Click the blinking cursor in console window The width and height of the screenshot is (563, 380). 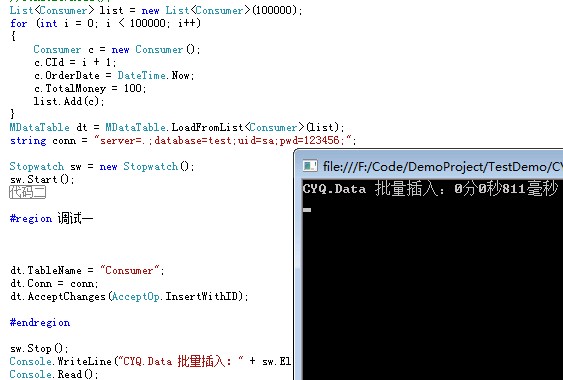pos(307,210)
